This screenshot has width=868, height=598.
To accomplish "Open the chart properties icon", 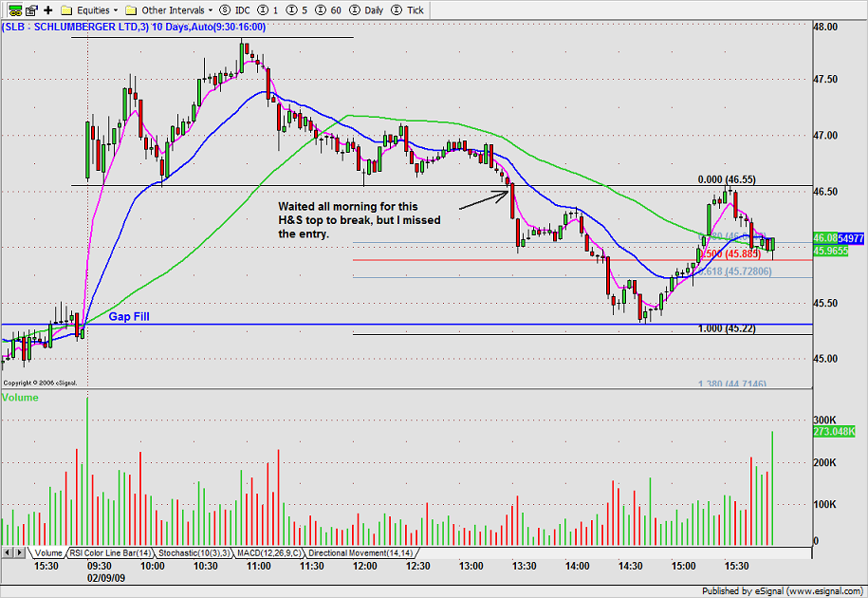I will coord(31,9).
